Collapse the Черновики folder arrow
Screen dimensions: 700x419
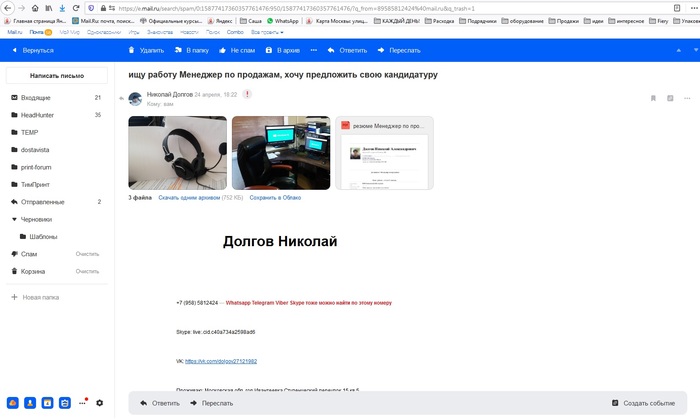click(14, 219)
